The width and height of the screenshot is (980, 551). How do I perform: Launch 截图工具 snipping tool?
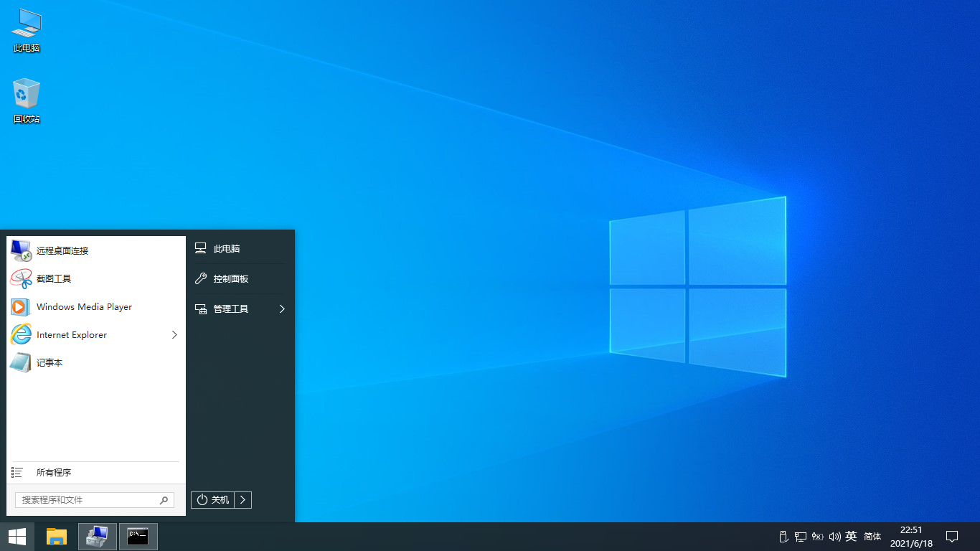pyautogui.click(x=96, y=278)
